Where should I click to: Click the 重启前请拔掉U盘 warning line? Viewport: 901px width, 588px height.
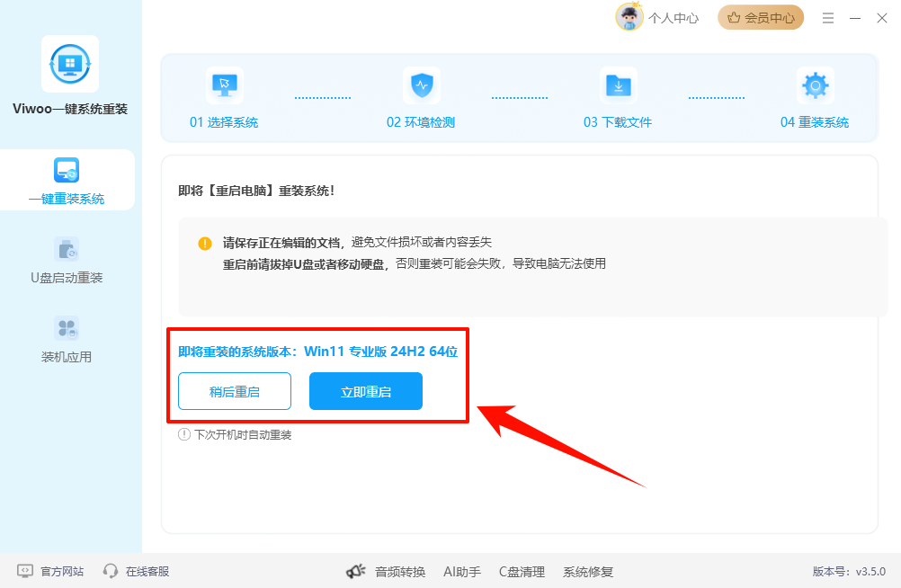(415, 263)
